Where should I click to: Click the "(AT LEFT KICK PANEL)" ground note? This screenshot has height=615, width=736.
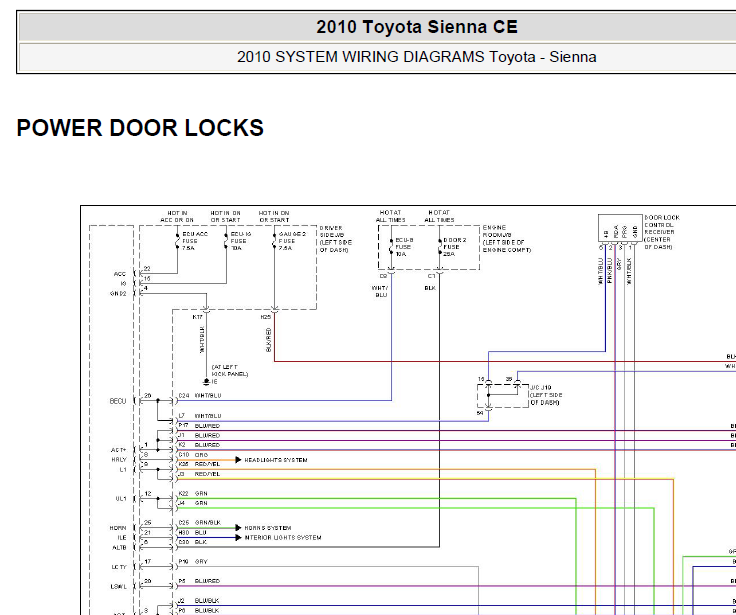[230, 370]
